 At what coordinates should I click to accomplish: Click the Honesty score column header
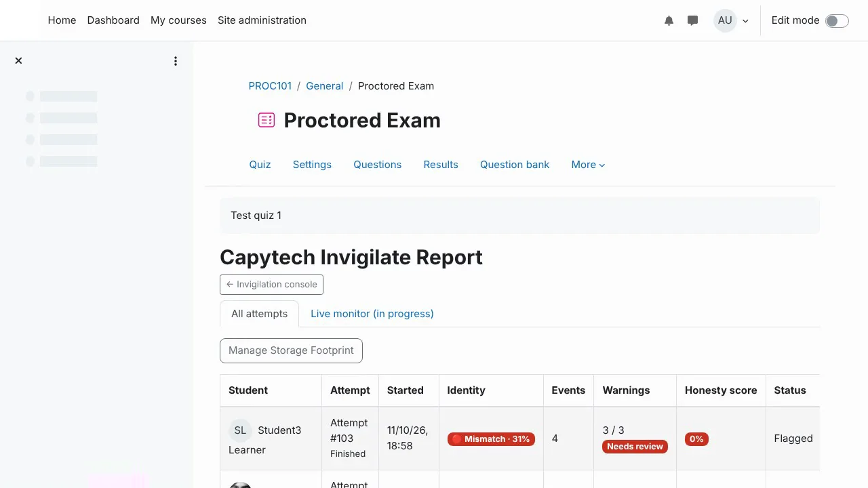coord(721,390)
